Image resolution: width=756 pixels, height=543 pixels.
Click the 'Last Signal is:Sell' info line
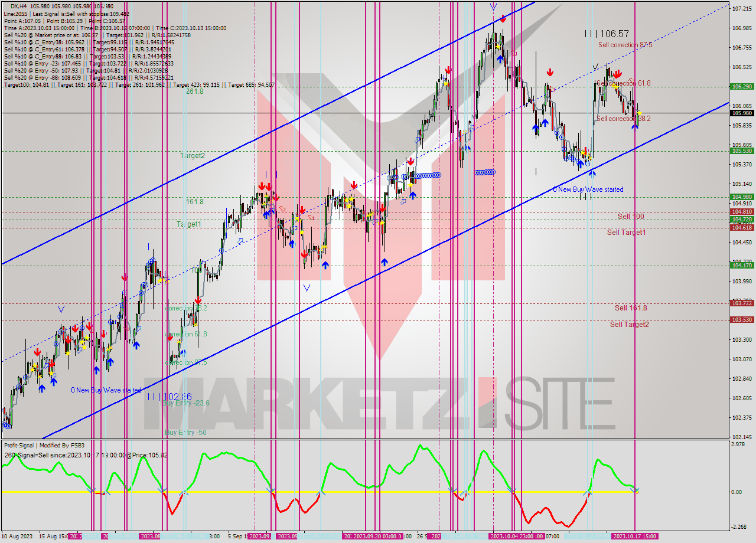[x=66, y=14]
